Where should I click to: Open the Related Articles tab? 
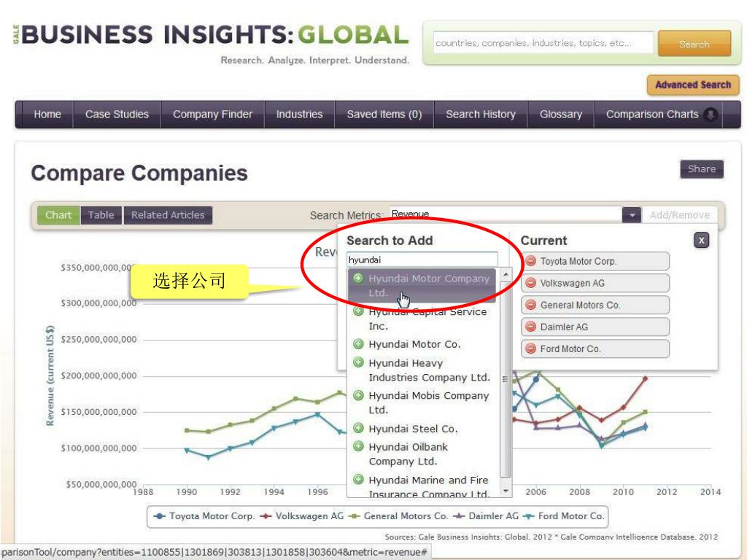[168, 215]
